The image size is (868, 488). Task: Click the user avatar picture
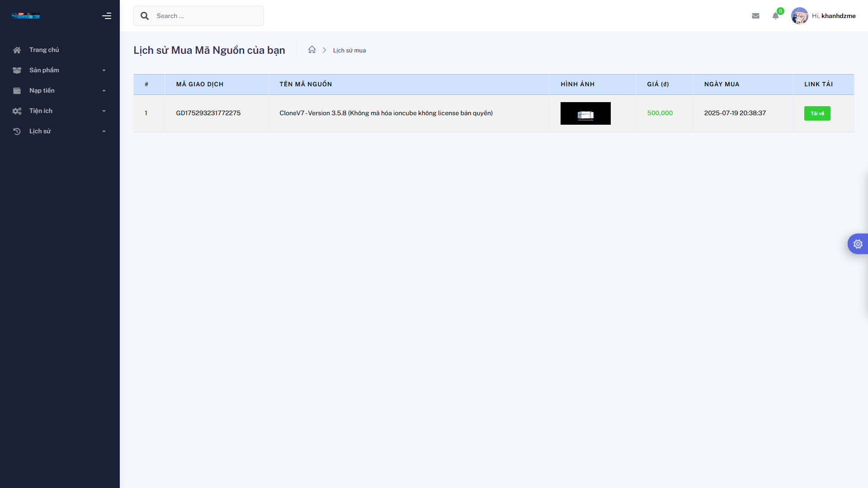pos(799,16)
